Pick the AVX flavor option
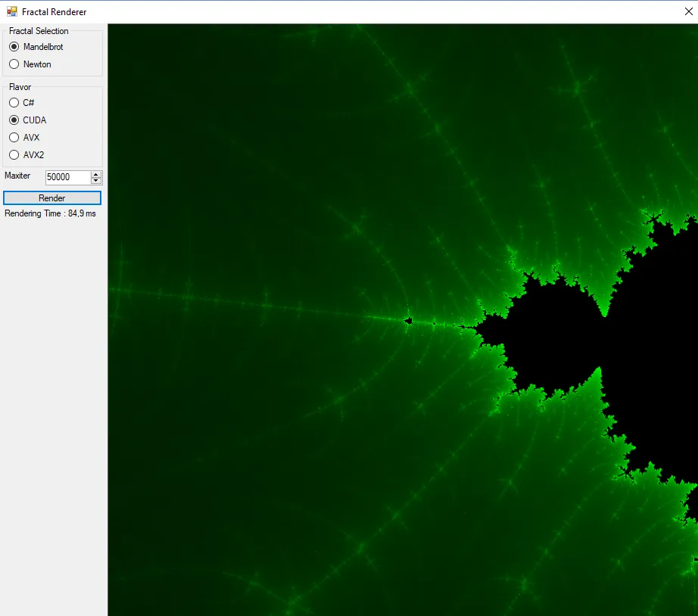This screenshot has height=616, width=698. tap(14, 138)
